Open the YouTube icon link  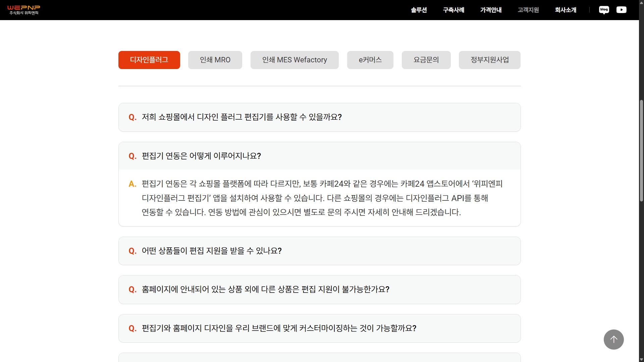[x=621, y=10]
